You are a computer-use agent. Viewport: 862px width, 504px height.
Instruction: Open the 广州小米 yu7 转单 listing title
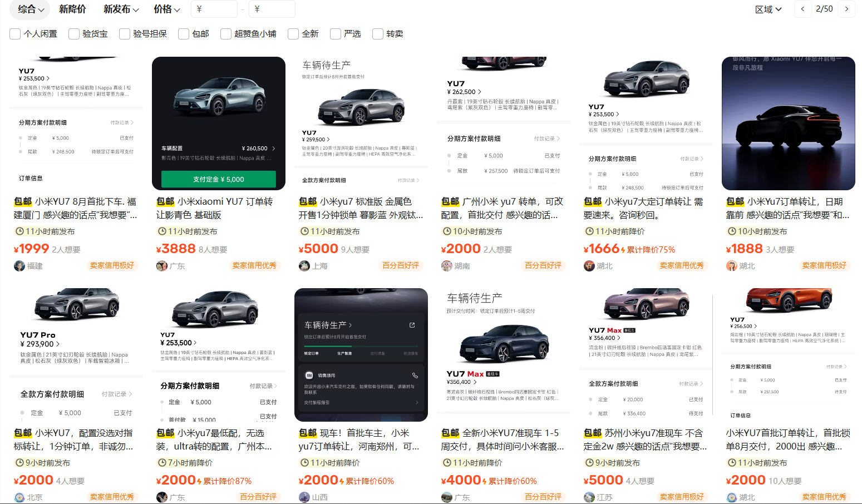point(503,208)
